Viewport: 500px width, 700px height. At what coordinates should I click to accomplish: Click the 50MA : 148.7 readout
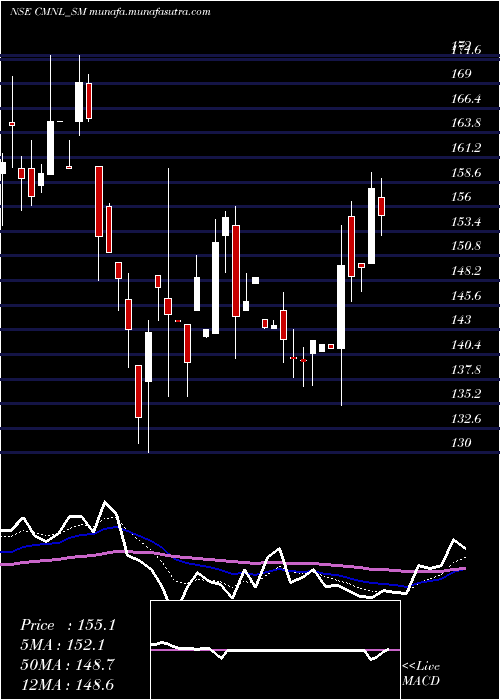click(x=67, y=665)
